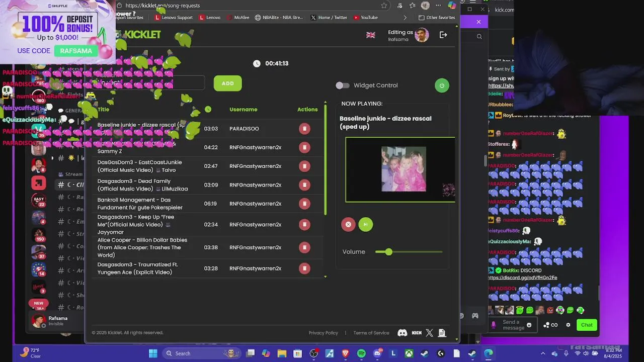Open the Other favorites folder
The image size is (644, 362).
(437, 18)
